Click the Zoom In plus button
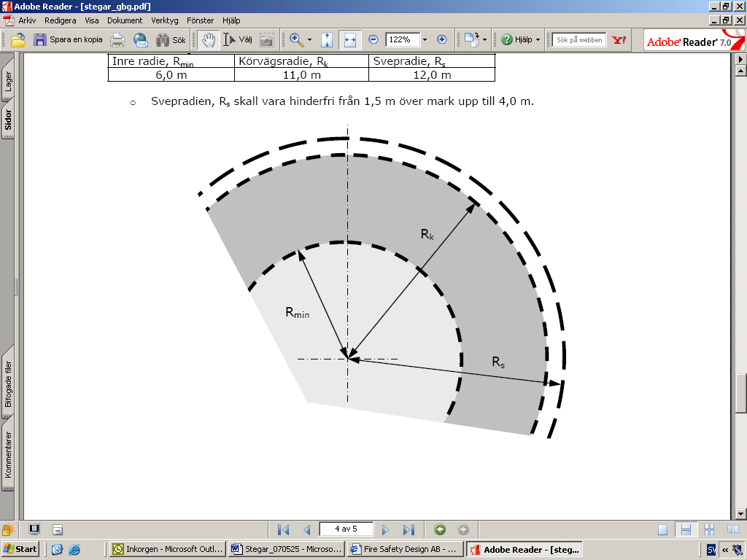This screenshot has width=747, height=560. [x=441, y=40]
